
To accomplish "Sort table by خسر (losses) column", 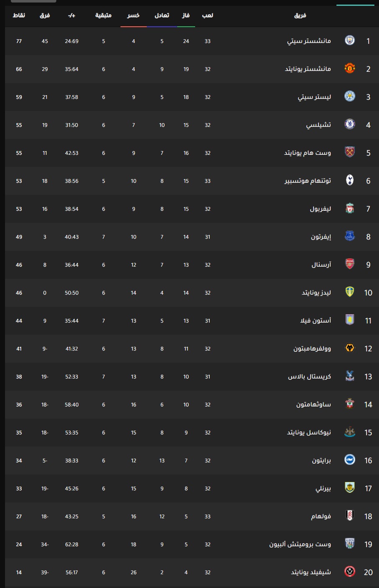I will coord(133,15).
